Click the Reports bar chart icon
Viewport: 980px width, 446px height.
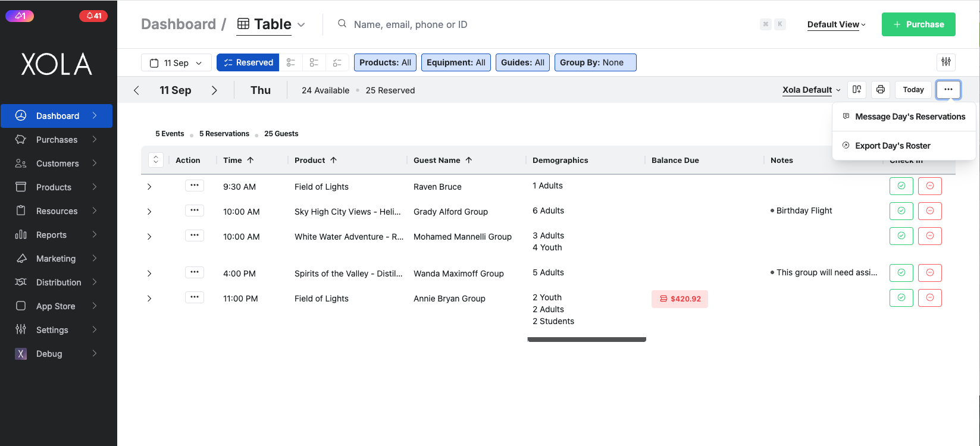pos(21,235)
